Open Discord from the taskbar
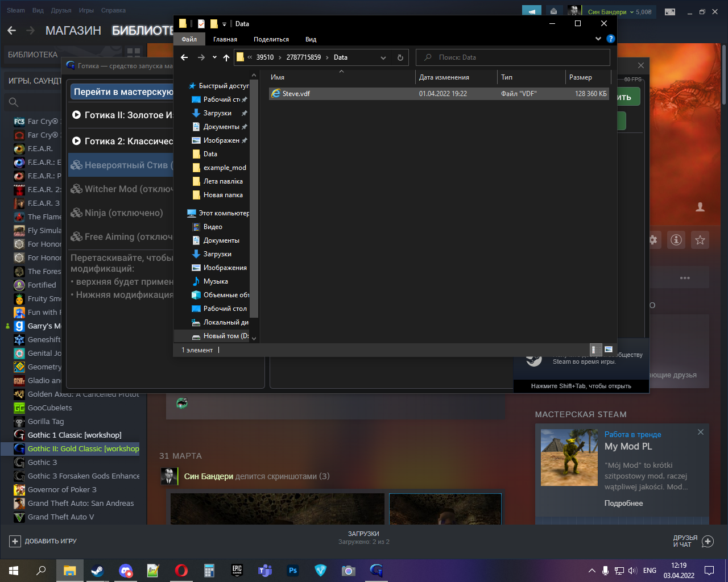This screenshot has height=582, width=728. click(126, 570)
